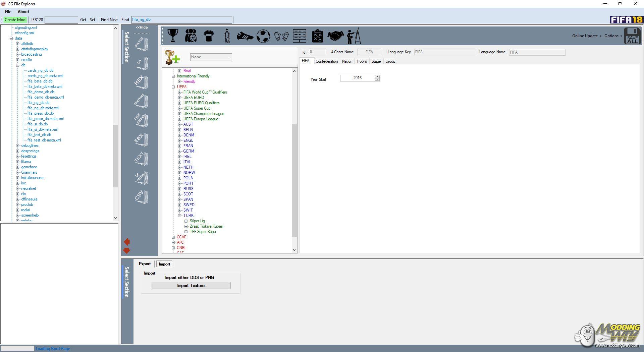This screenshot has height=352, width=644.
Task: Open the Online Update dropdown
Action: tap(587, 36)
